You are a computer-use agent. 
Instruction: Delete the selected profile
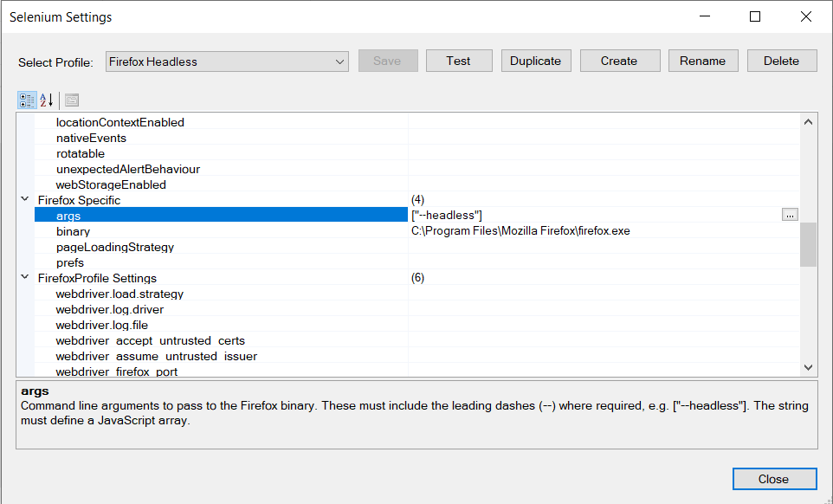click(x=781, y=61)
